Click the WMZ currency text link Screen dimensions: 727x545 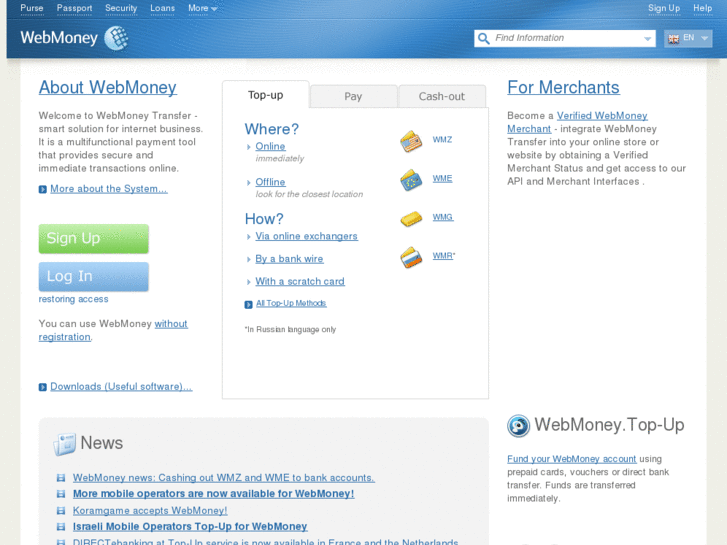pos(442,140)
